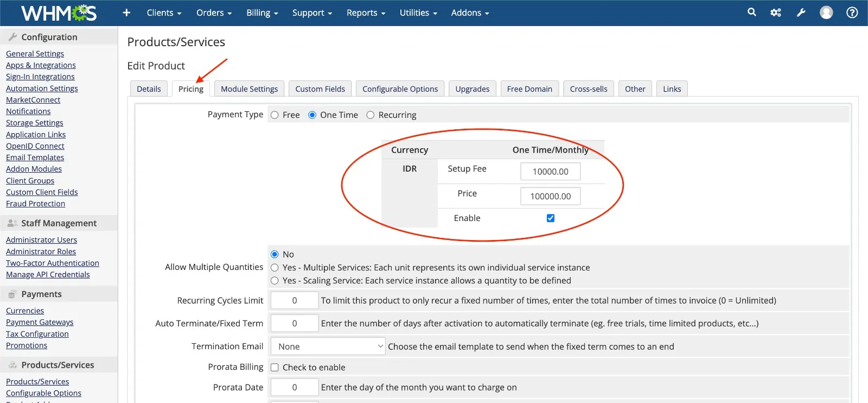This screenshot has width=868, height=403.
Task: Switch to the Custom Fields tab
Action: (x=320, y=89)
